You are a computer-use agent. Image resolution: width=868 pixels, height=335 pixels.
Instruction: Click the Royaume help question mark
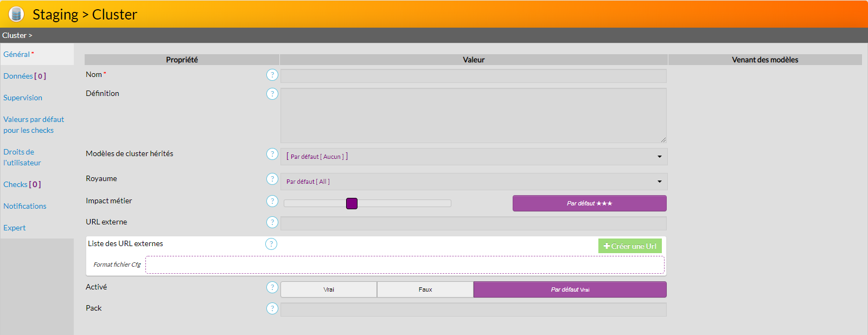(x=272, y=179)
